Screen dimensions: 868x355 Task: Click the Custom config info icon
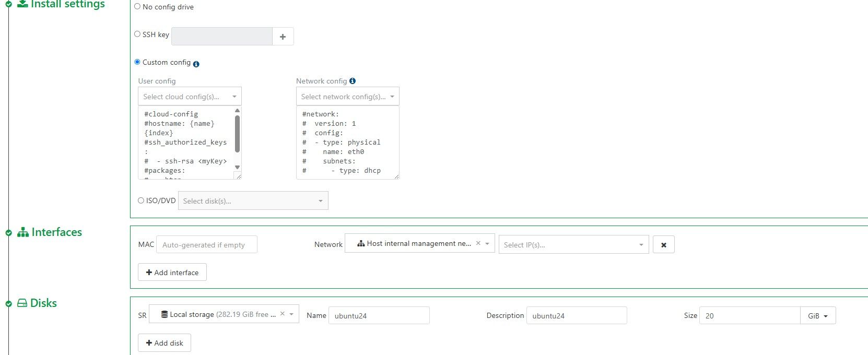(x=196, y=64)
